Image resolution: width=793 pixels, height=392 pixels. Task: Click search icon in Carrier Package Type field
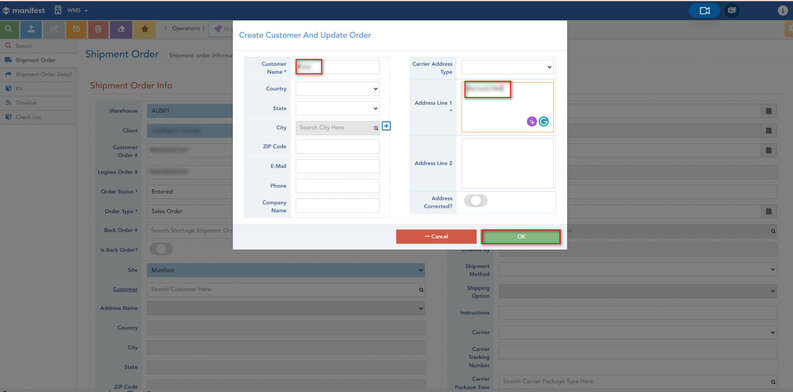coord(773,382)
